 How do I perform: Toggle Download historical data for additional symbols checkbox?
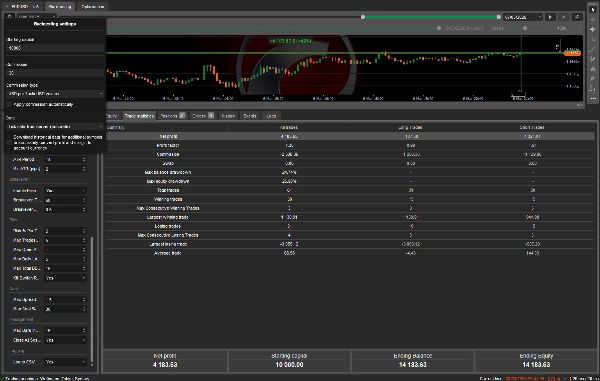tap(9, 142)
